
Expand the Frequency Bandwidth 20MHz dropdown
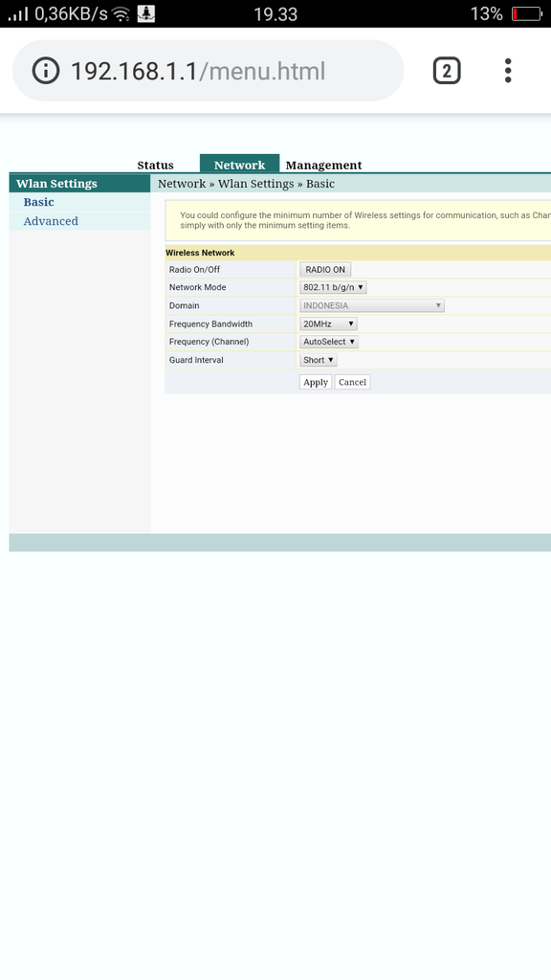(x=329, y=323)
